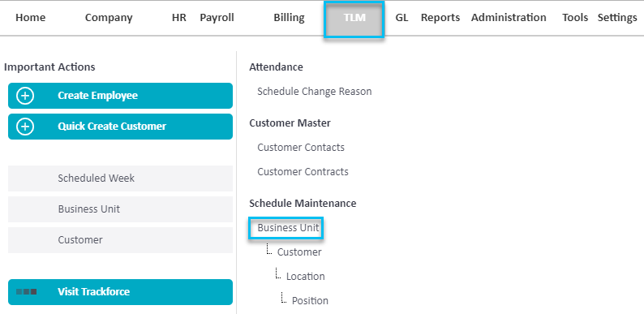The width and height of the screenshot is (644, 314).
Task: Open the Customer Contracts link
Action: (x=303, y=171)
